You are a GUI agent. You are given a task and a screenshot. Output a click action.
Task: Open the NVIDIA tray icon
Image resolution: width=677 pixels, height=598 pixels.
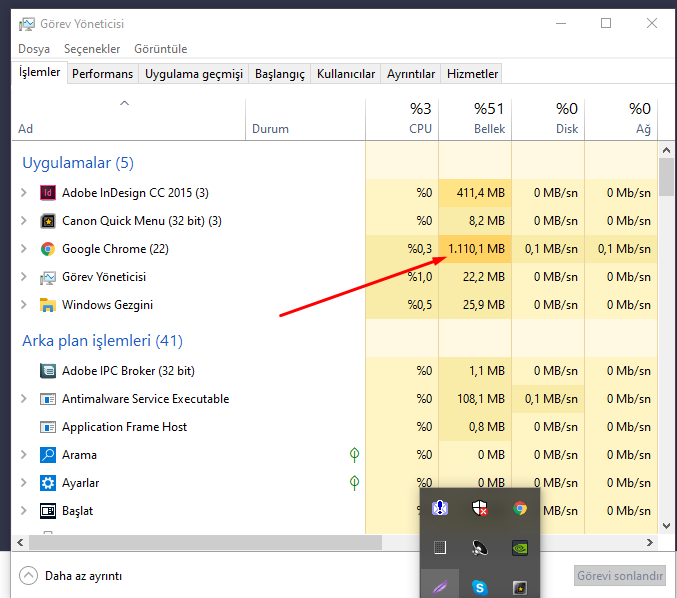tap(520, 548)
